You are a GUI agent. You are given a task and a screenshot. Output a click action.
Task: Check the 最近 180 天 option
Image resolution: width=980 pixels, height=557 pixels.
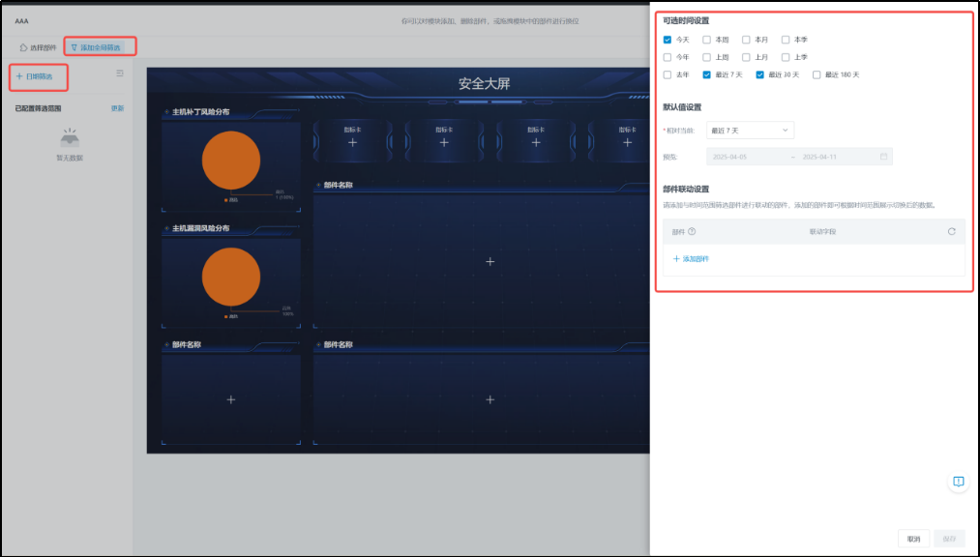(x=817, y=74)
